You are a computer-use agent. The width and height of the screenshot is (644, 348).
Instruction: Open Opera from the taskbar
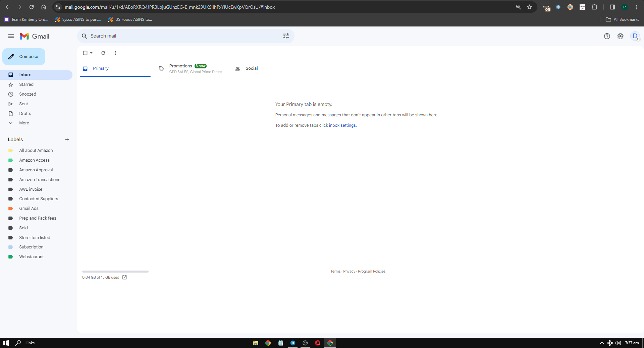[x=318, y=343]
